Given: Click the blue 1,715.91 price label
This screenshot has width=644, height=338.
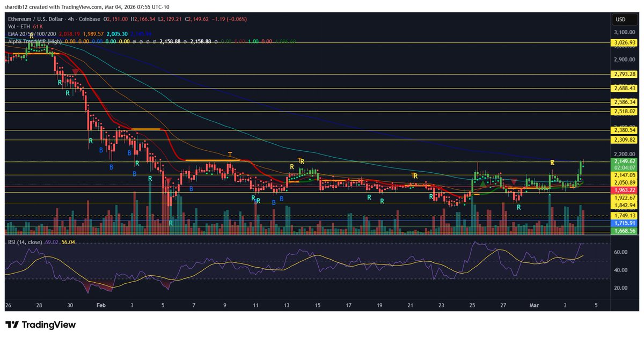Looking at the screenshot, I should pyautogui.click(x=625, y=223).
